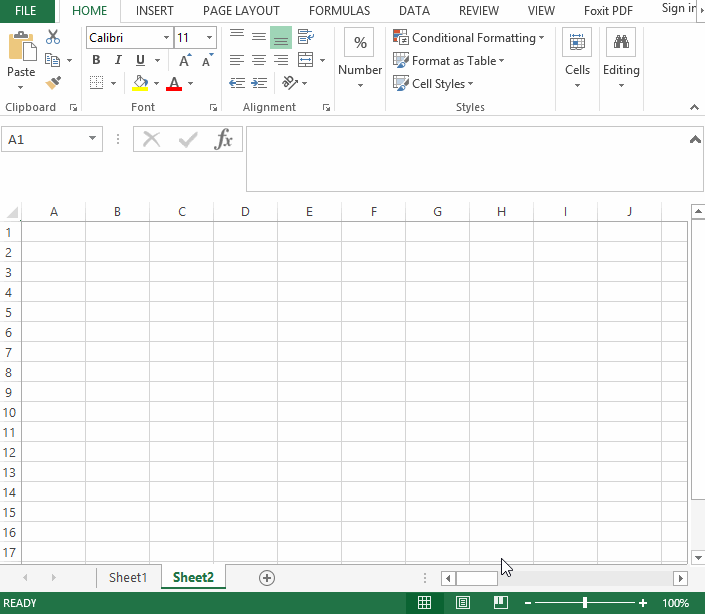Add a new sheet with plus icon
Image resolution: width=705 pixels, height=614 pixels.
[266, 578]
